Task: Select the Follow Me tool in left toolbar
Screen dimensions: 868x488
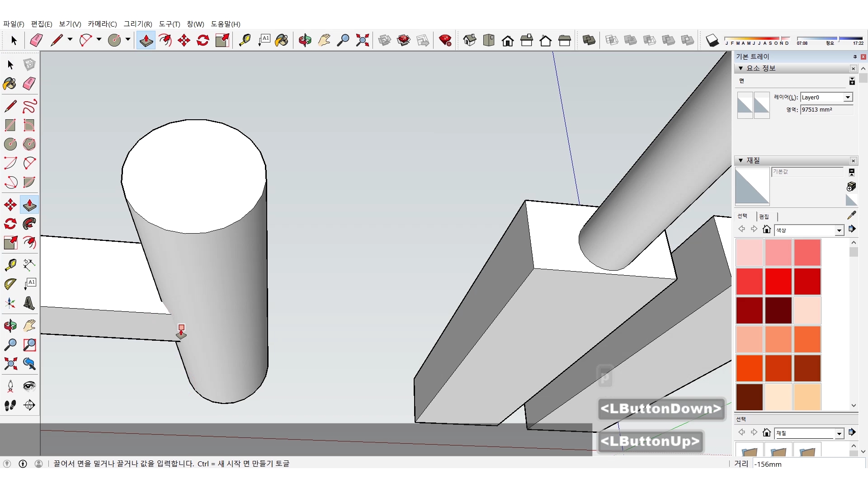Action: [x=29, y=224]
